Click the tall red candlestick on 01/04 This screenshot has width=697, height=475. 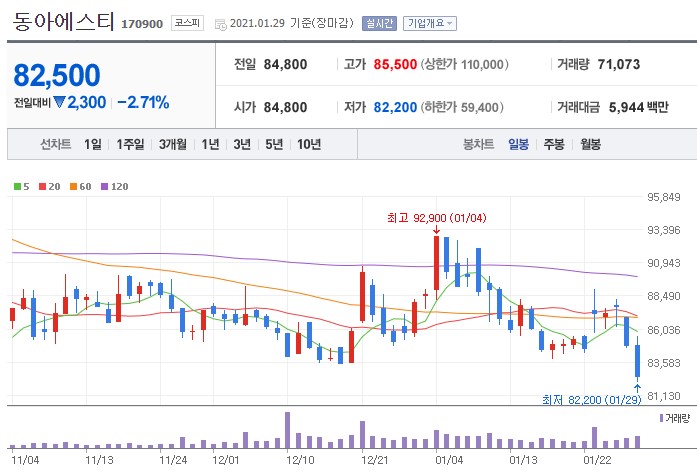tap(437, 263)
